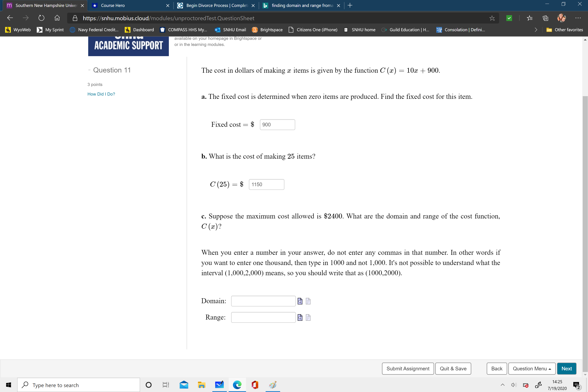This screenshot has height=392, width=588.
Task: Click the Submit Assignment button
Action: (x=408, y=368)
